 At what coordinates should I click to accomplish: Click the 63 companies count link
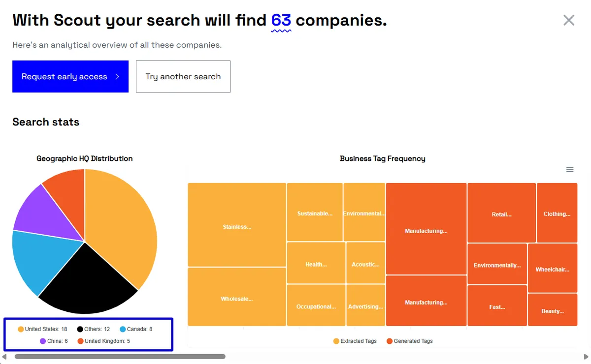[x=281, y=21]
